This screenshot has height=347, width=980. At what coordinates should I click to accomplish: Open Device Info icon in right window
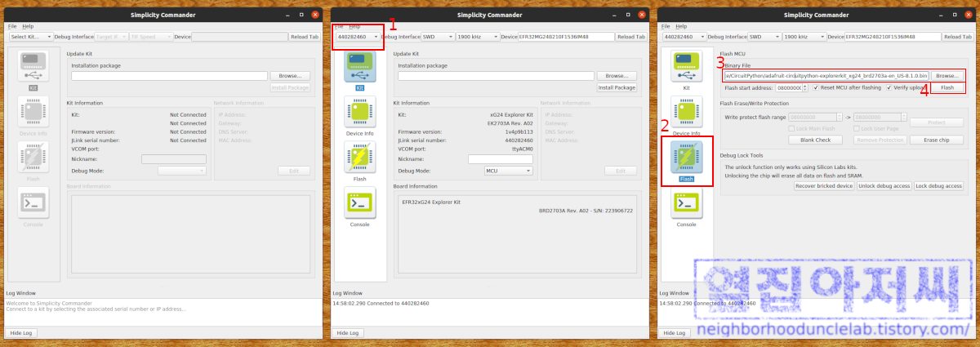coord(687,112)
